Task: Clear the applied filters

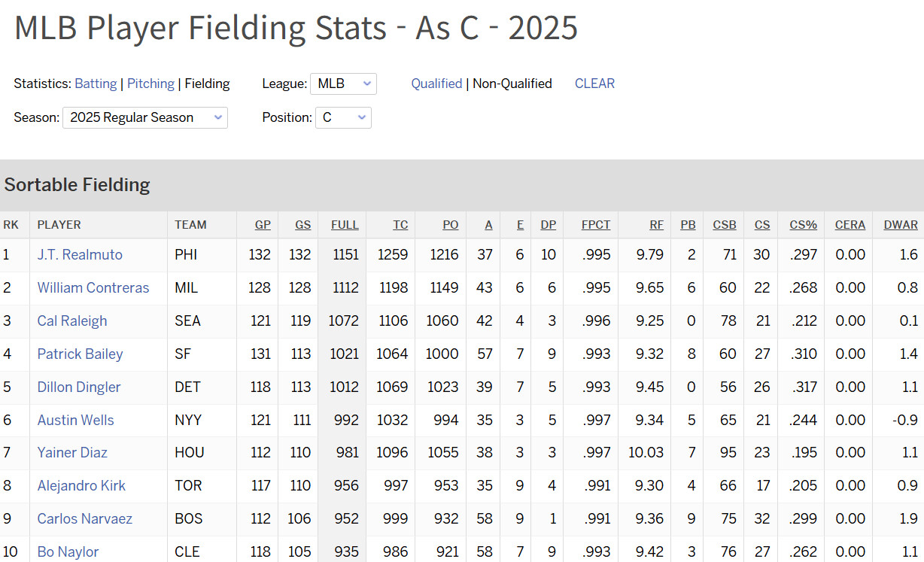Action: coord(594,84)
